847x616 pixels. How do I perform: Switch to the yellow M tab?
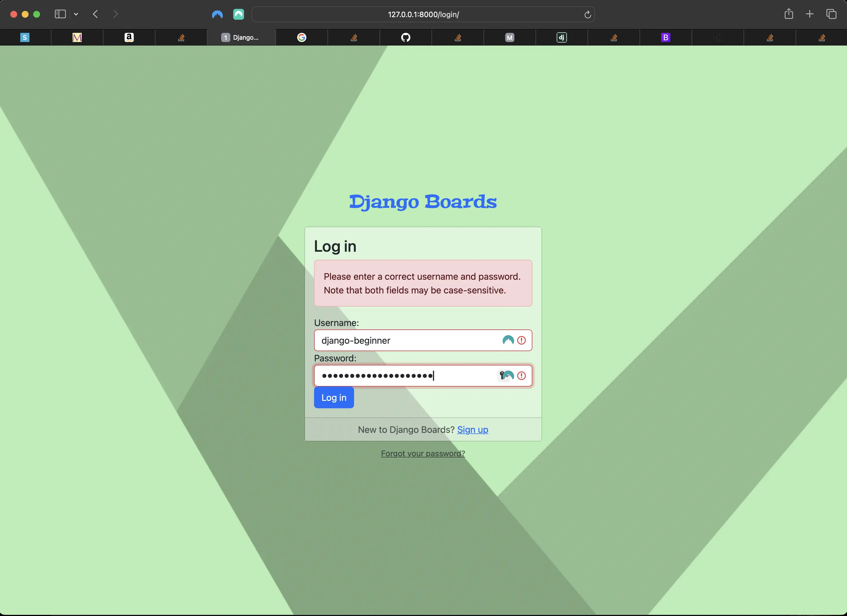[x=77, y=37]
